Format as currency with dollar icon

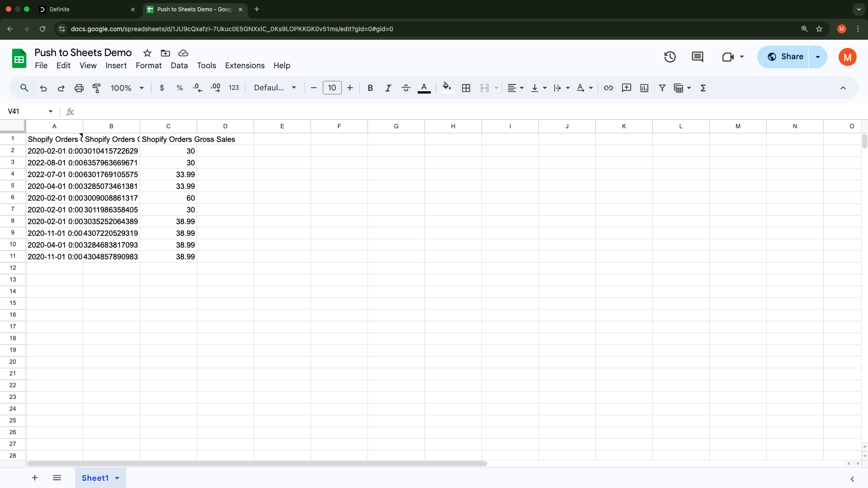(162, 88)
